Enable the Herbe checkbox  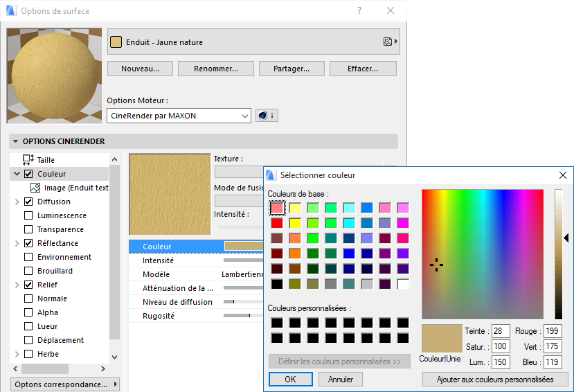pyautogui.click(x=28, y=354)
